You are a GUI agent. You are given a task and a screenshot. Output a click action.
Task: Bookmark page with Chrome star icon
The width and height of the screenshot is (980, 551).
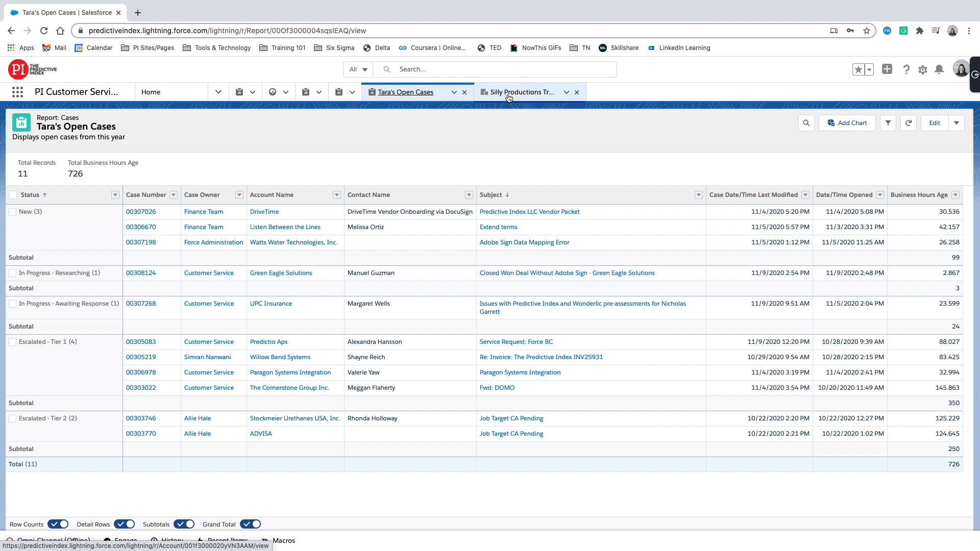(x=867, y=31)
